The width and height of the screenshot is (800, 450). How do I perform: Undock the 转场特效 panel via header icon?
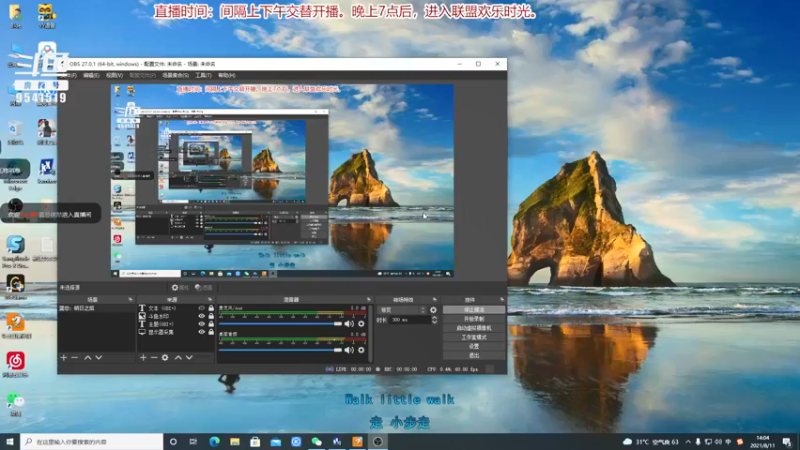click(x=435, y=299)
